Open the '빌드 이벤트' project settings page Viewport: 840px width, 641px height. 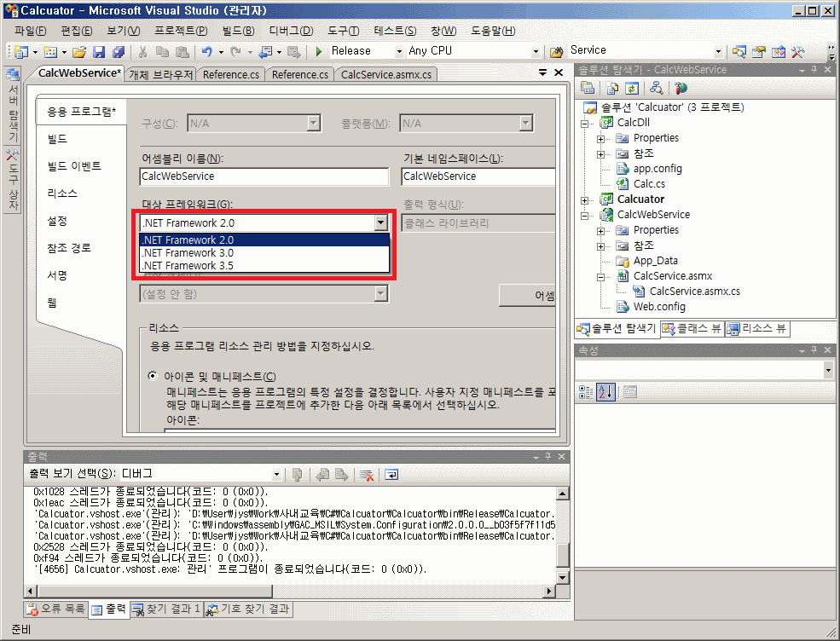click(74, 166)
